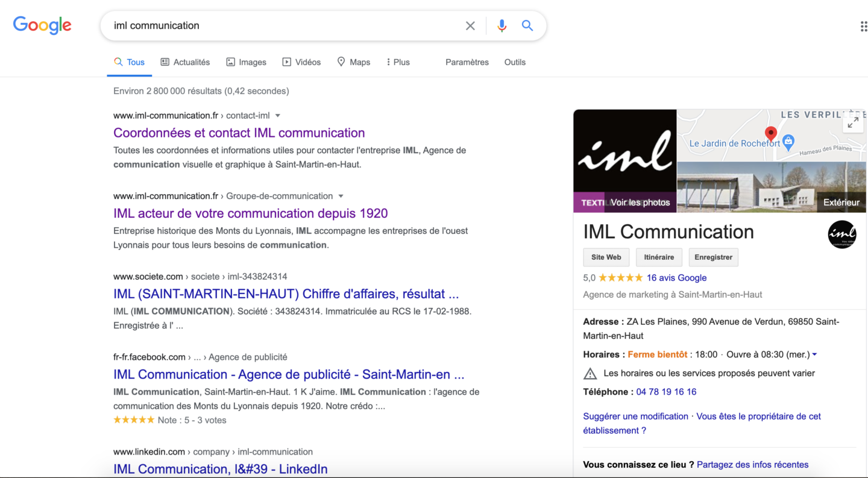Screen dimensions: 868x478
Task: Open the contact-iml breadcrumb dropdown arrow
Action: (x=277, y=115)
